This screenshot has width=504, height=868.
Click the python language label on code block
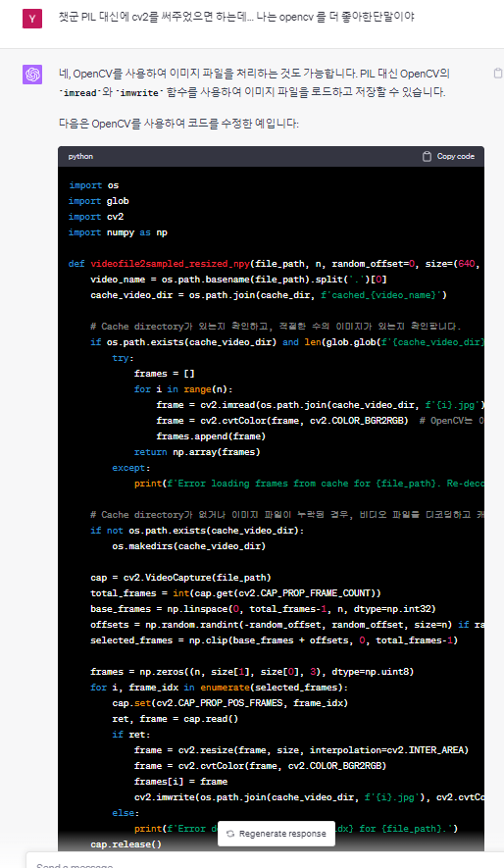pyautogui.click(x=80, y=157)
